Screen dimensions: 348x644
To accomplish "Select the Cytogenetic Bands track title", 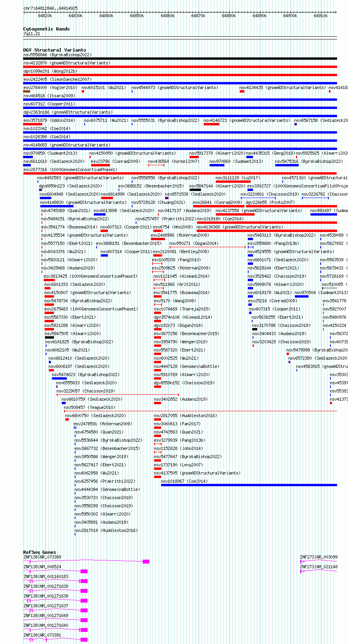I will pos(47,29).
